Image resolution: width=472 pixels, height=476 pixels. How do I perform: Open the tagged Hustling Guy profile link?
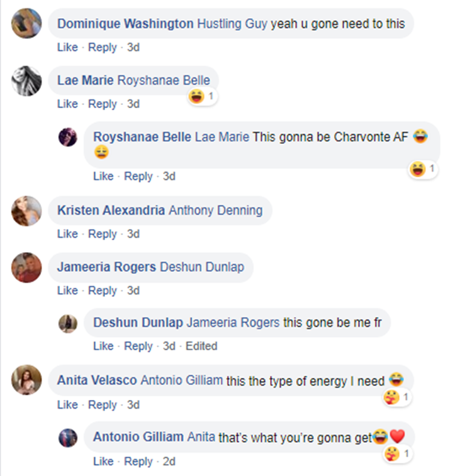(232, 24)
